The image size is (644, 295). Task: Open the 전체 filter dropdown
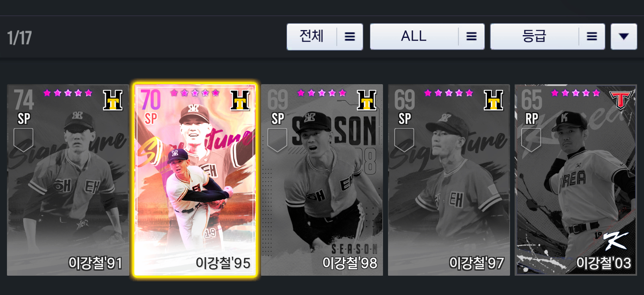point(325,37)
